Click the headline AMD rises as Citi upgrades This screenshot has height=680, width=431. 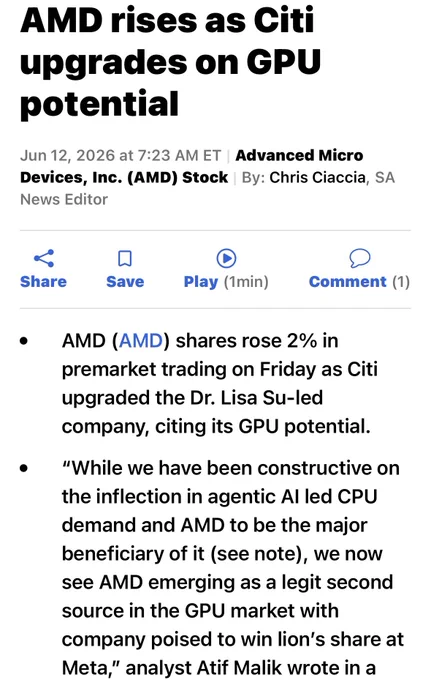coord(170,62)
